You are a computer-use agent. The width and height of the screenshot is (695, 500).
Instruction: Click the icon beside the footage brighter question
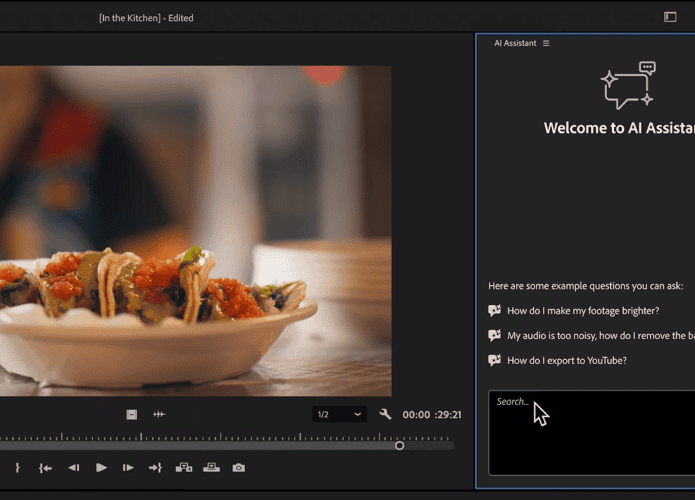tap(495, 310)
